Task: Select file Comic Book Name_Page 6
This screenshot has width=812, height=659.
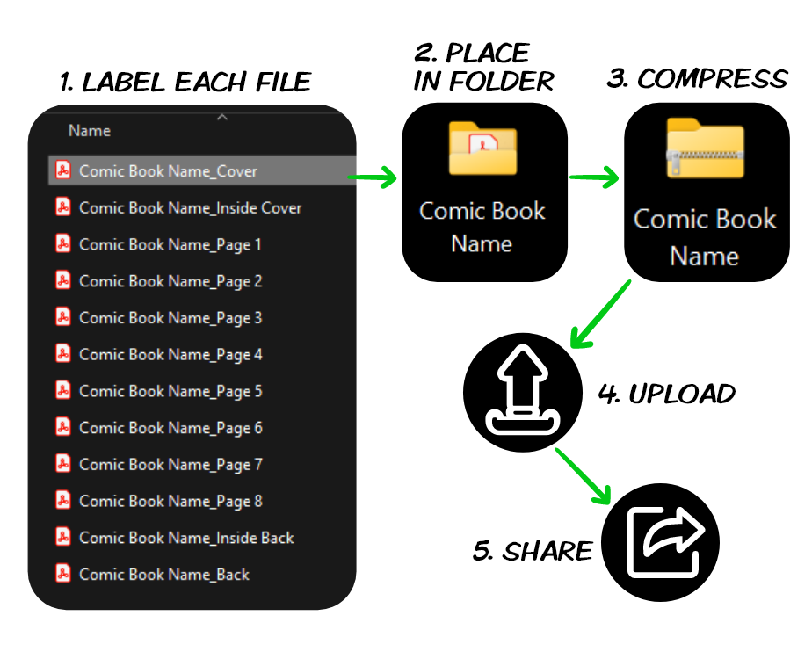Action: coord(170,428)
